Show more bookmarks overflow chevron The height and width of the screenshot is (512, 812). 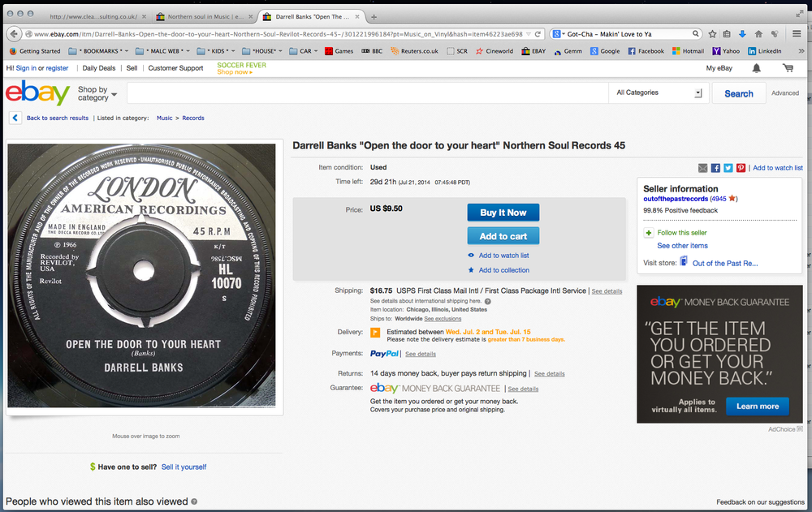pyautogui.click(x=801, y=51)
